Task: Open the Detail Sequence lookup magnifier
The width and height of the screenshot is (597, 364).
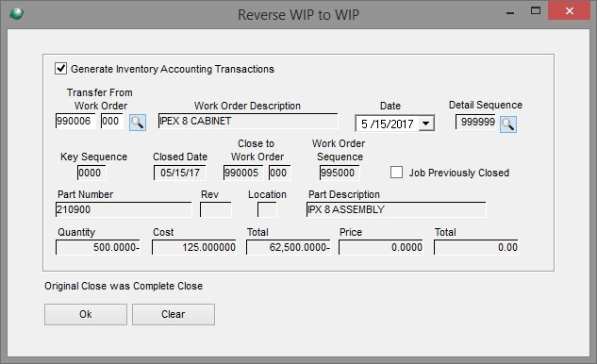Action: click(508, 124)
